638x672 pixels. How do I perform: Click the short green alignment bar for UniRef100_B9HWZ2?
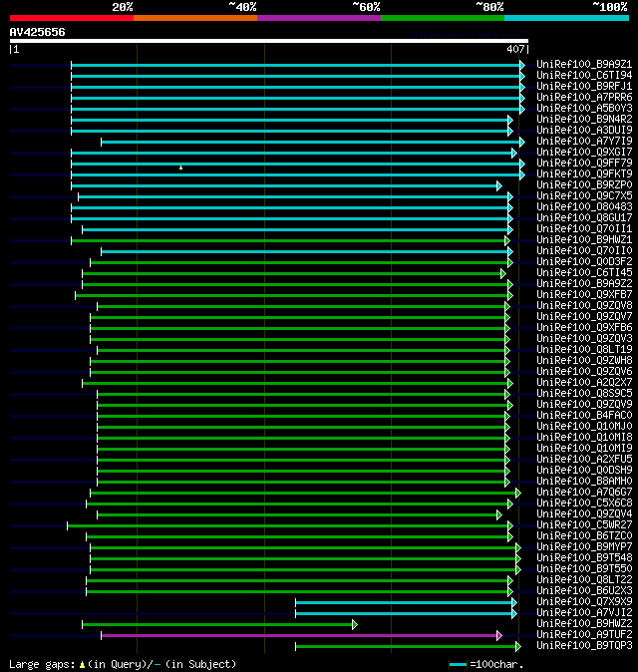coord(217,624)
